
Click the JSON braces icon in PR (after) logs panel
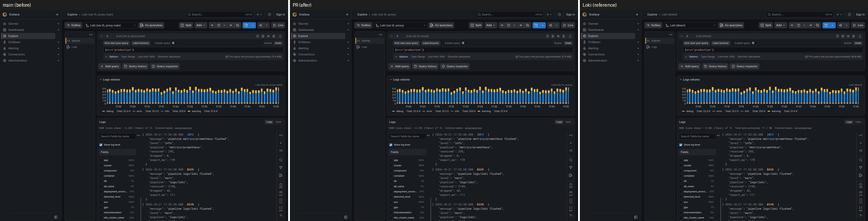pyautogui.click(x=571, y=208)
